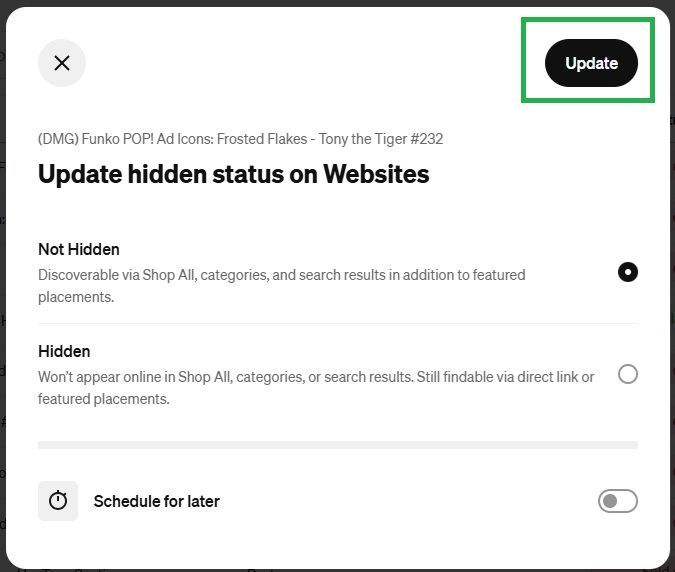Click the thick gray separator bar above Schedule
The width and height of the screenshot is (675, 572).
tap(338, 445)
